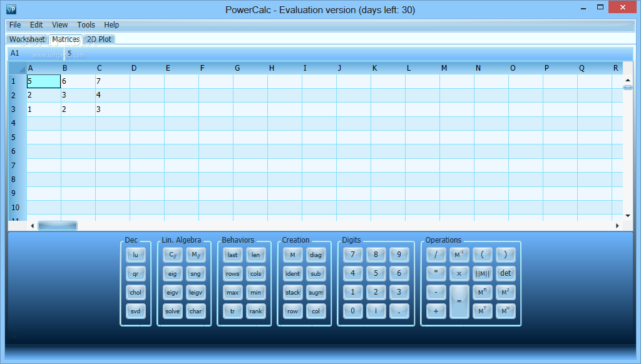Viewport: 641px width, 364px height.
Task: Click the cols button
Action: click(256, 274)
